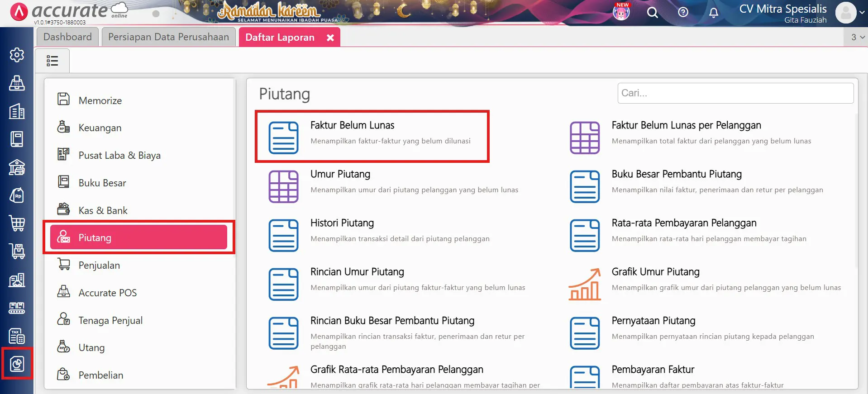Viewport: 868px width, 394px height.
Task: Click the Cari search field
Action: (x=735, y=93)
